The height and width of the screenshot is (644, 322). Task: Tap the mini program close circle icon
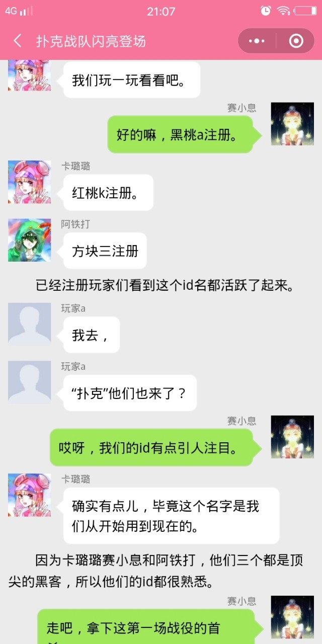[296, 41]
